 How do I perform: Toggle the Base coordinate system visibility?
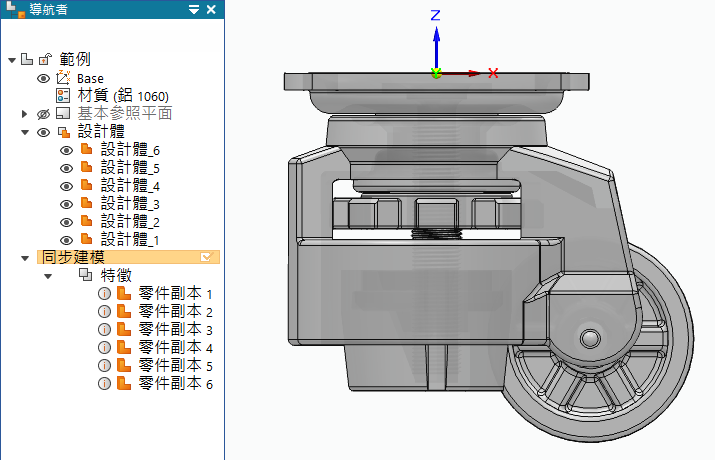(43, 78)
